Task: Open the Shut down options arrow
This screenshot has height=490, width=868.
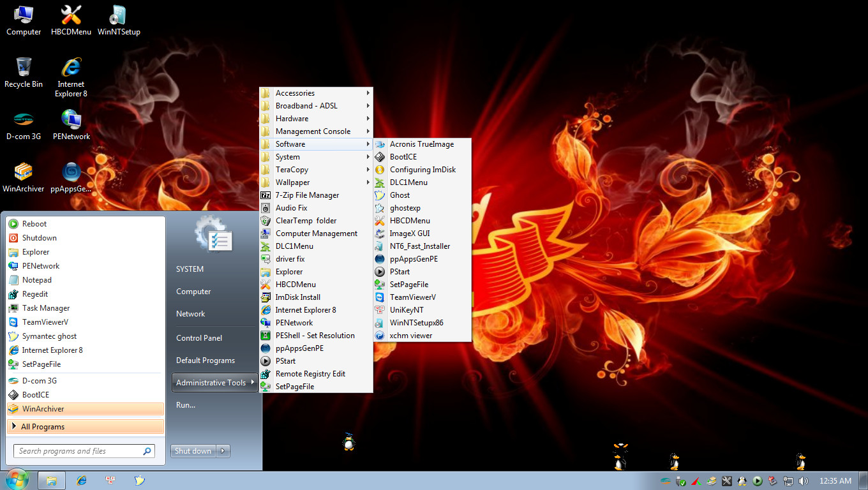Action: tap(223, 450)
